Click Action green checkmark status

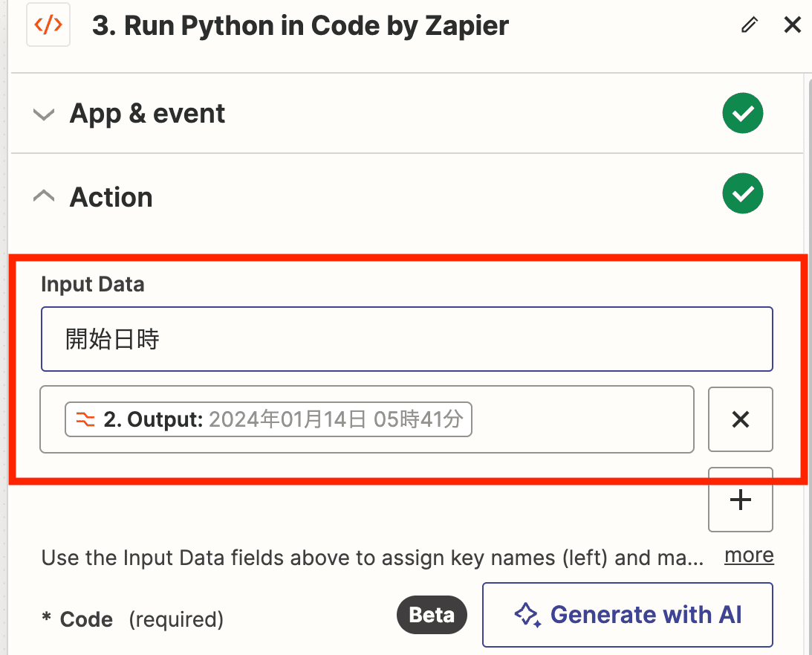743,193
